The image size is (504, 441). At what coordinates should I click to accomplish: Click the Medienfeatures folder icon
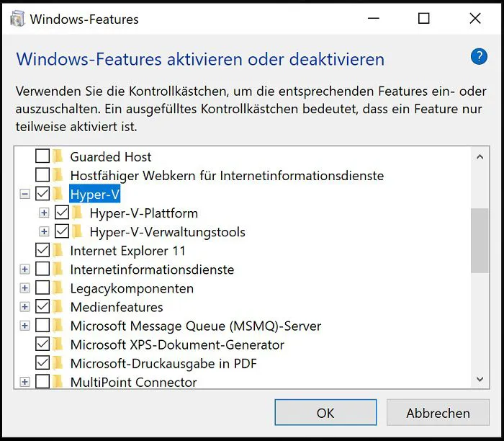(x=58, y=307)
